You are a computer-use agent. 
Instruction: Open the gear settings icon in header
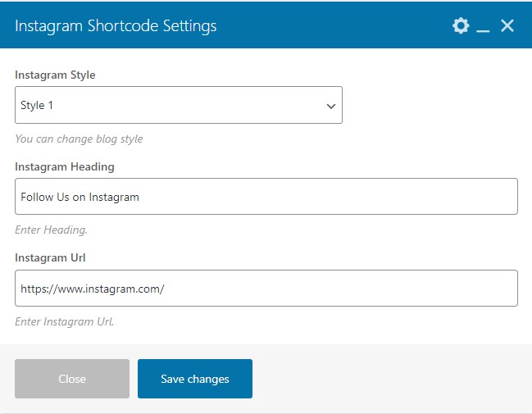coord(461,25)
